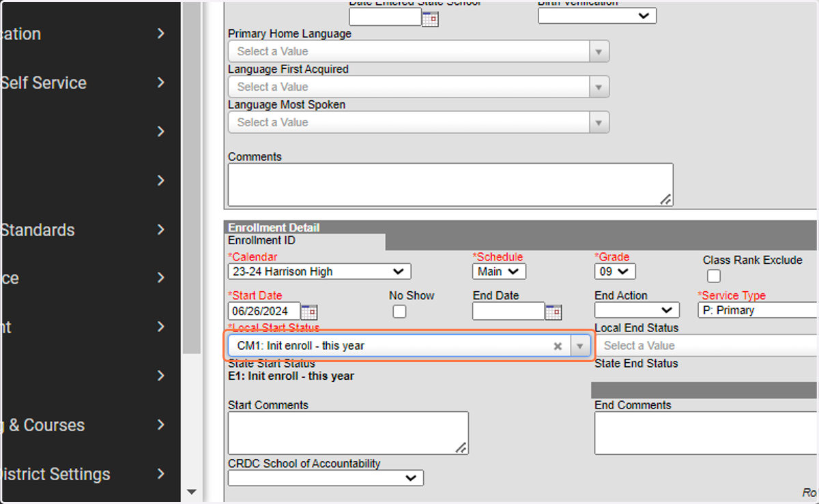Open the Birth Verification dropdown

tap(597, 16)
